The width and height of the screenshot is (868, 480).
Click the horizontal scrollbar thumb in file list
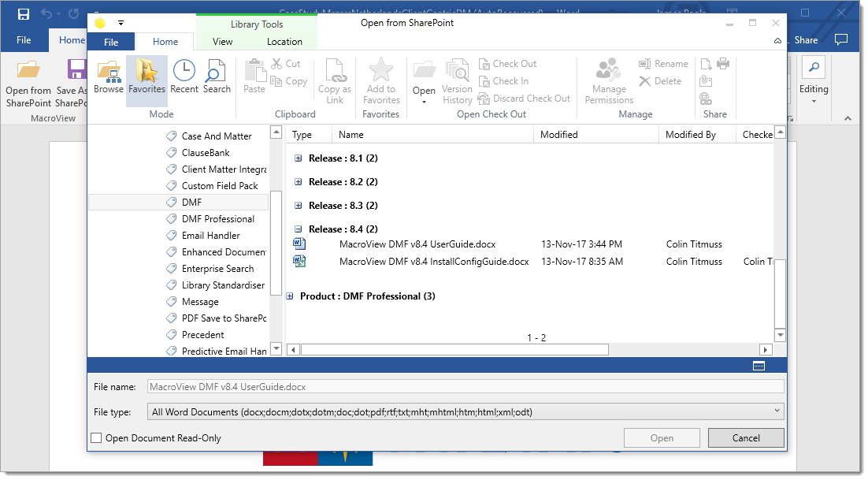point(455,350)
